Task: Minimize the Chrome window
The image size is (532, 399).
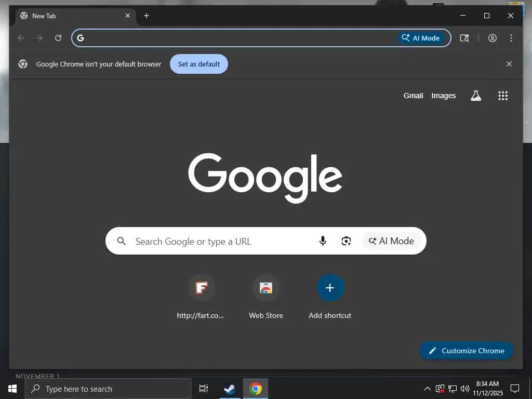Action: tap(463, 16)
